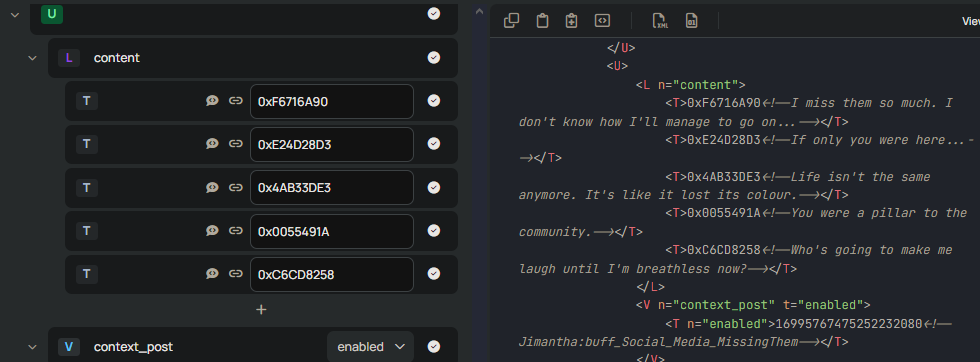Open the enabled dropdown for context_post

click(371, 346)
